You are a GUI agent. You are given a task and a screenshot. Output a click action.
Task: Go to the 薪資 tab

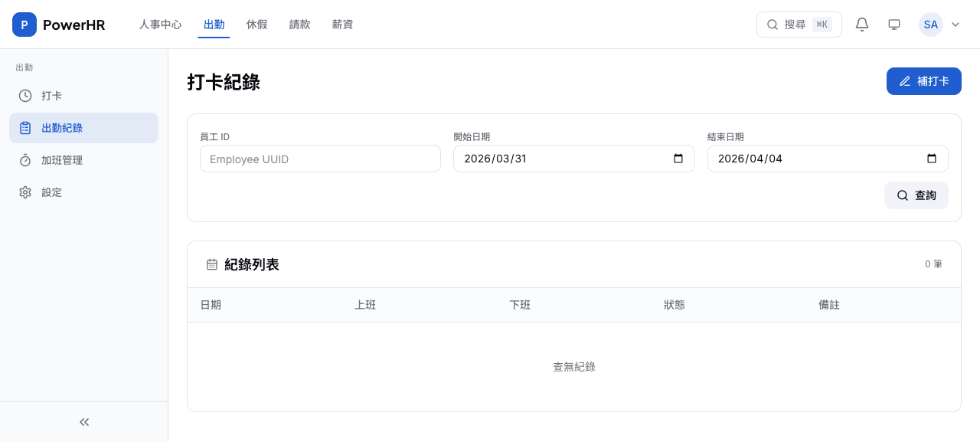(342, 25)
